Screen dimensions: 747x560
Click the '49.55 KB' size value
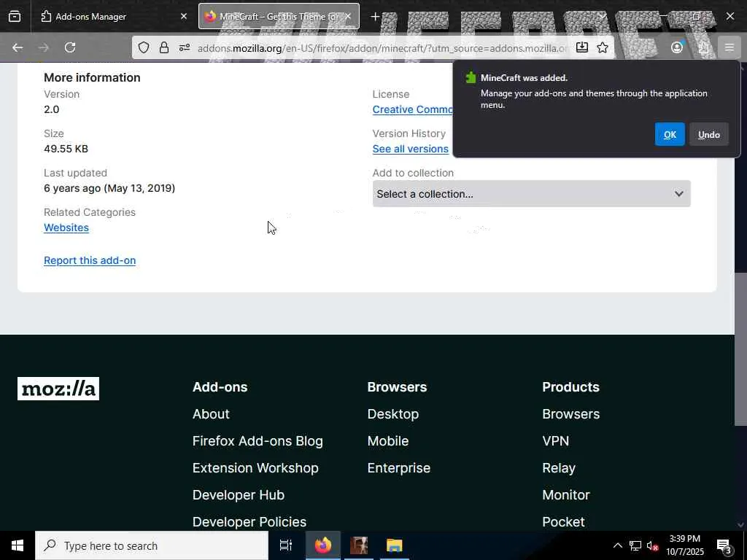66,149
